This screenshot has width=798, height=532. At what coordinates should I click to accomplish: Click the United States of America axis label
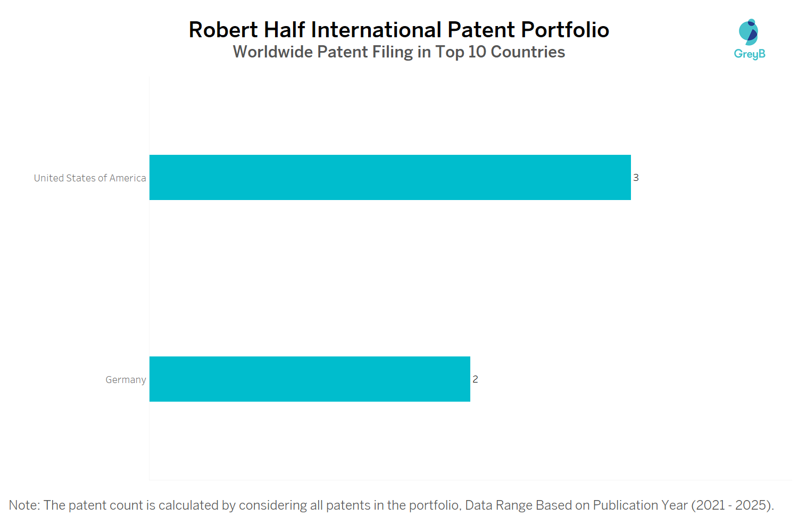point(90,178)
